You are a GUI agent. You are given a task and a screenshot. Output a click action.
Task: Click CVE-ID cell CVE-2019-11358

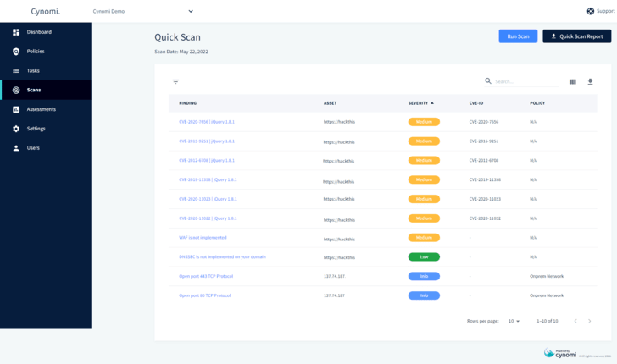[485, 179]
